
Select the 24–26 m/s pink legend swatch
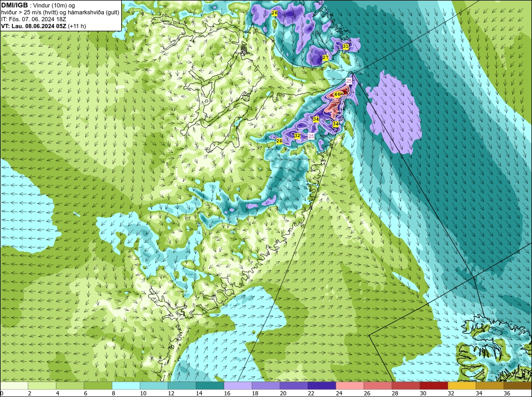coord(350,385)
